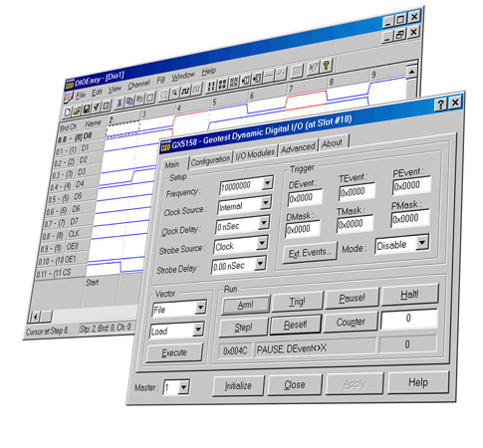Image resolution: width=483 pixels, height=448 pixels.
Task: Click the yellow question mark help icon
Action: pos(326,66)
